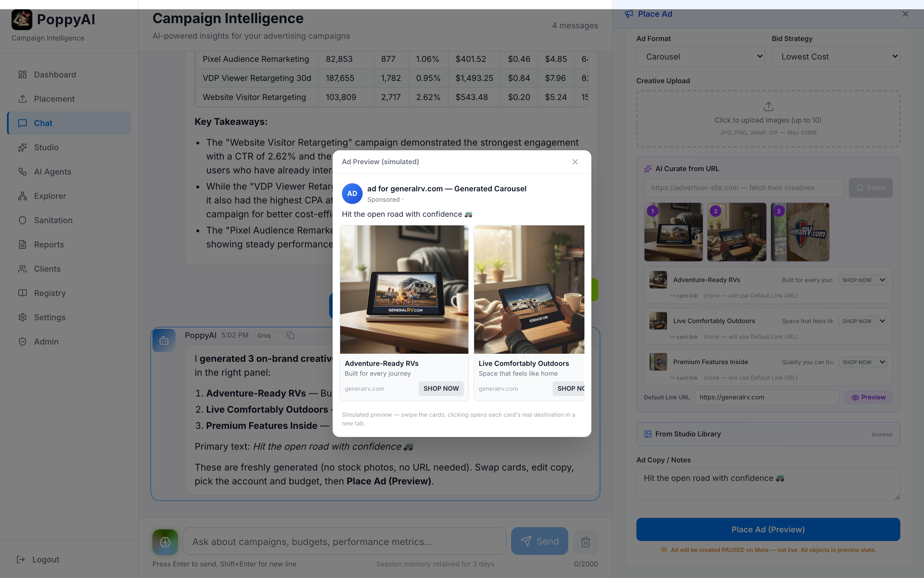This screenshot has width=924, height=578.
Task: Open Settings from sidebar
Action: [69, 317]
